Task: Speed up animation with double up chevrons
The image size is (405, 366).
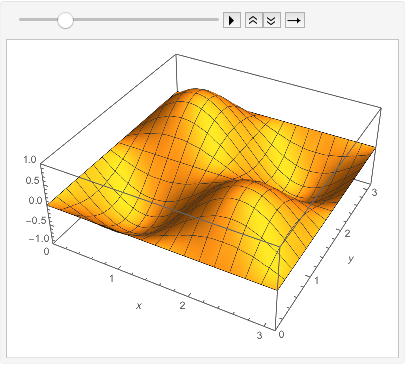Action: pos(254,20)
